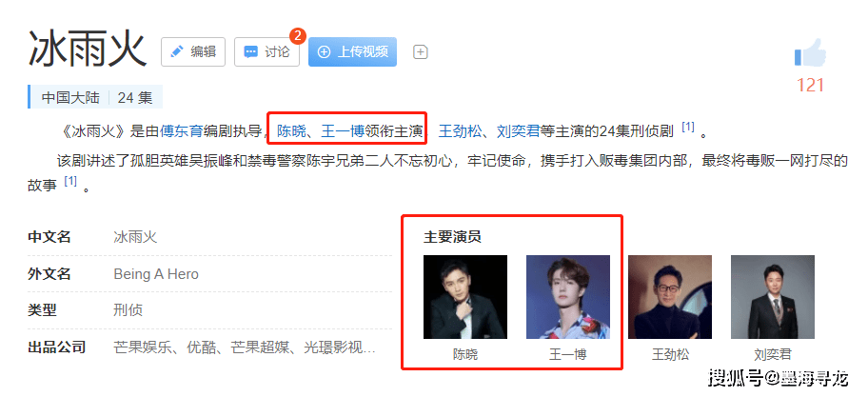Screen dimensions: 868x397
Task: Select the 王一博 actor photo
Action: pyautogui.click(x=568, y=297)
